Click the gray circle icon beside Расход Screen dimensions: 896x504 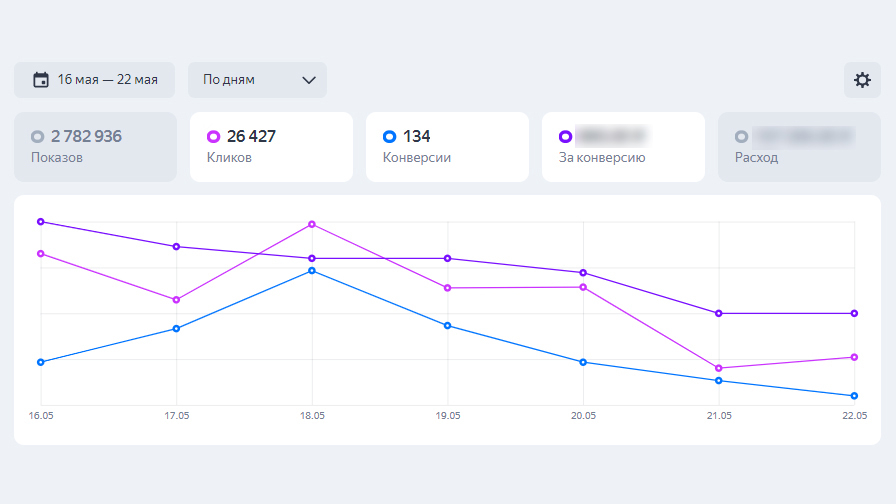pos(741,137)
